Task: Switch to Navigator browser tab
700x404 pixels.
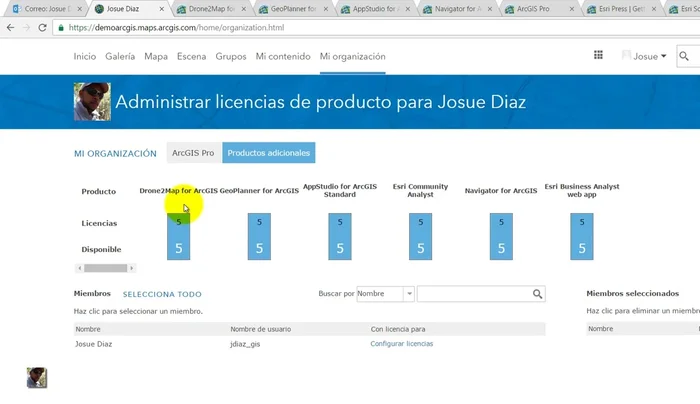Action: pos(456,8)
